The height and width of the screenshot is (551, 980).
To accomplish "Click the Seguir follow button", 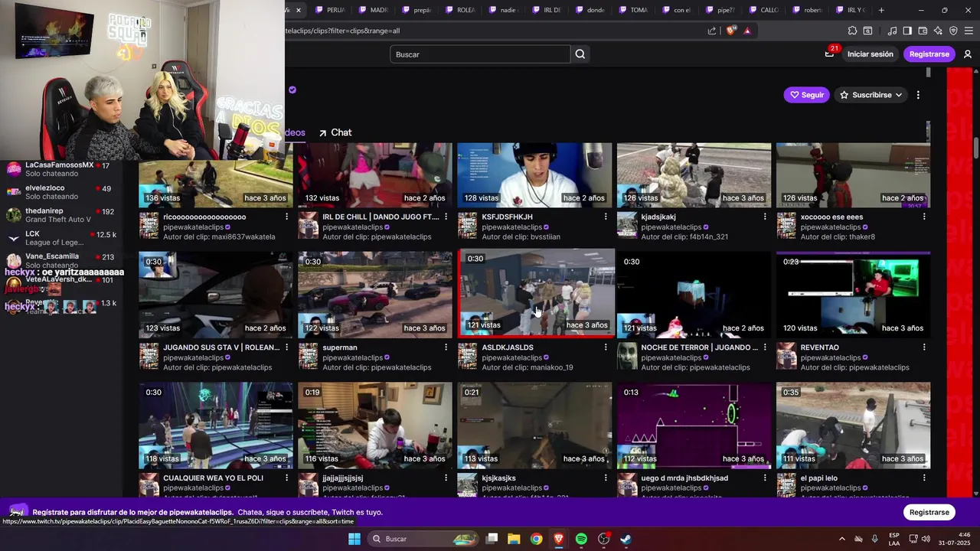I will pyautogui.click(x=806, y=95).
